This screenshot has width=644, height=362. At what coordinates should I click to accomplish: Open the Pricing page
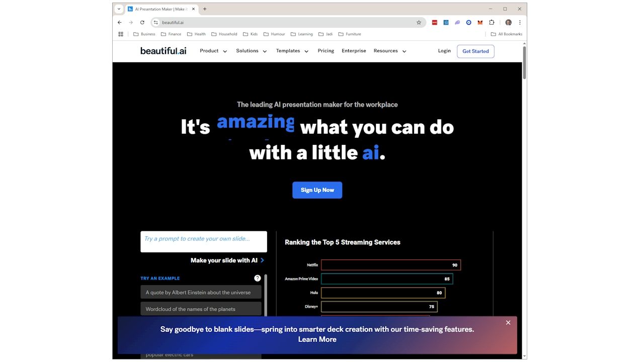pos(326,51)
